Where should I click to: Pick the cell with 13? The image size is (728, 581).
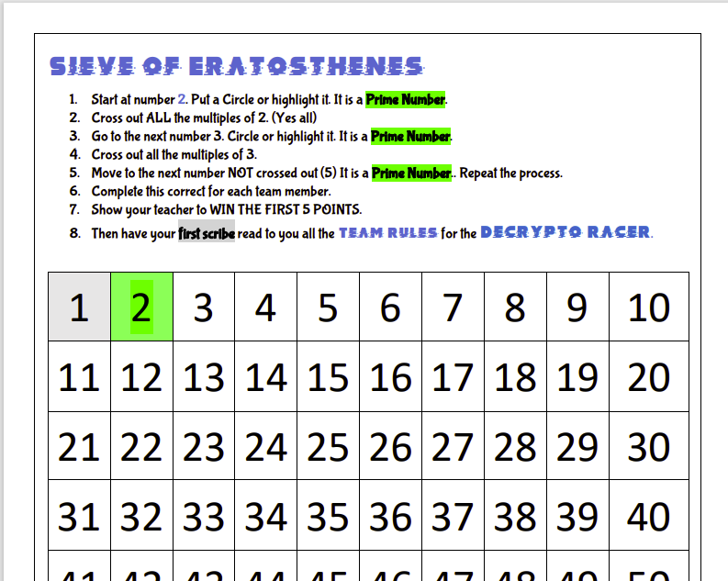point(204,376)
